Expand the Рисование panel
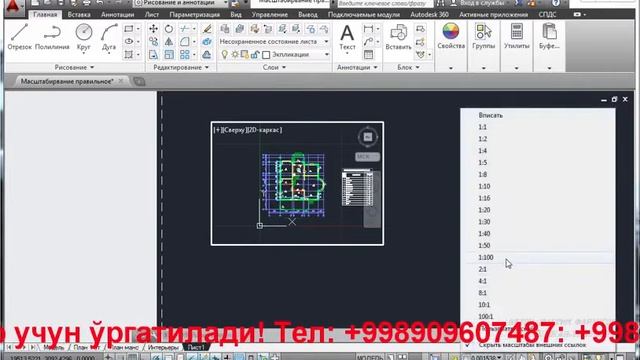 pyautogui.click(x=74, y=67)
